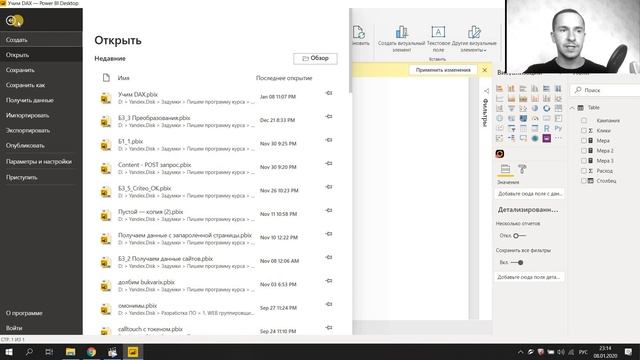Open File Explorer from the taskbar
This screenshot has height=360, width=640.
pos(71,352)
